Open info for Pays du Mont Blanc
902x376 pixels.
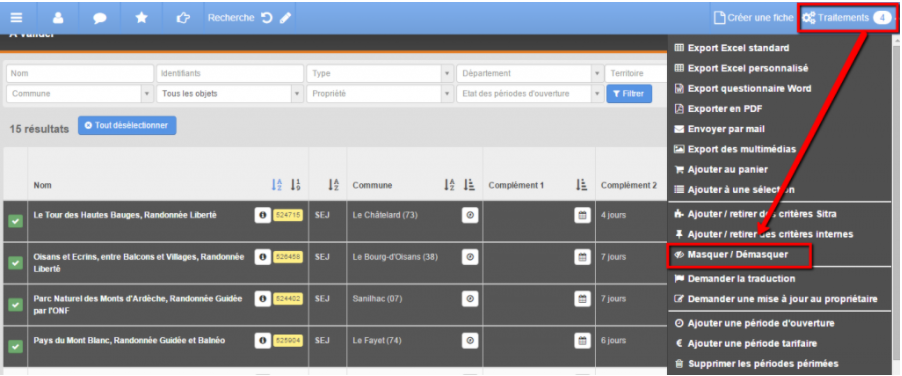pos(263,341)
